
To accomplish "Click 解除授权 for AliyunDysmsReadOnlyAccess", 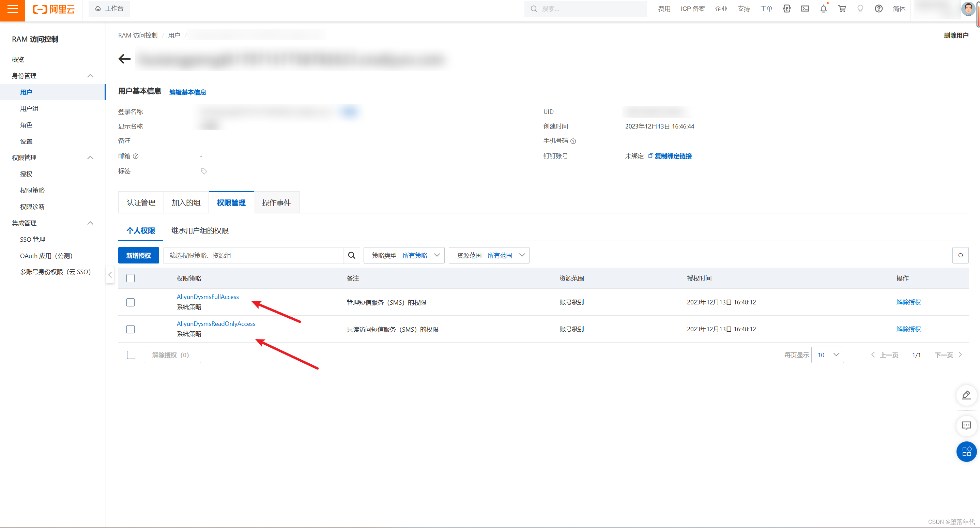I will pos(908,329).
